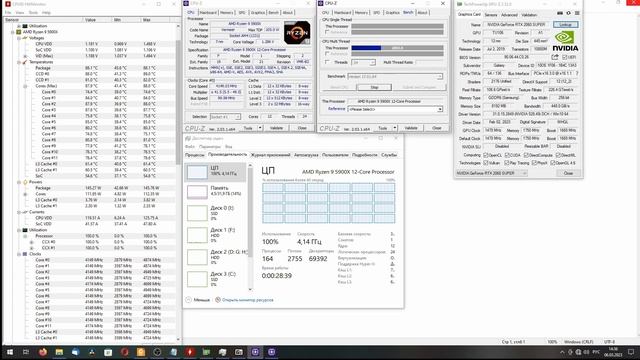Open Task View from the taskbar
Image resolution: width=640 pixels, height=360 pixels.
[x=26, y=352]
